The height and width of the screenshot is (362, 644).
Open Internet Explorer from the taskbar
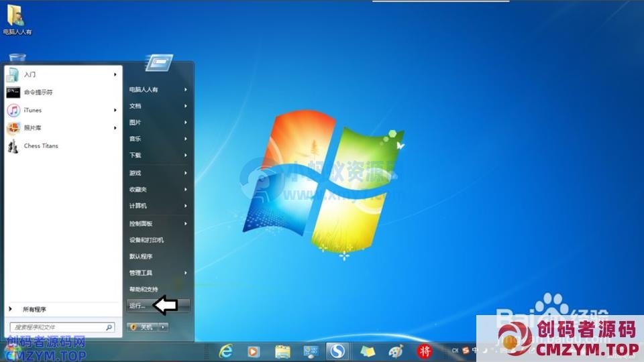click(227, 351)
